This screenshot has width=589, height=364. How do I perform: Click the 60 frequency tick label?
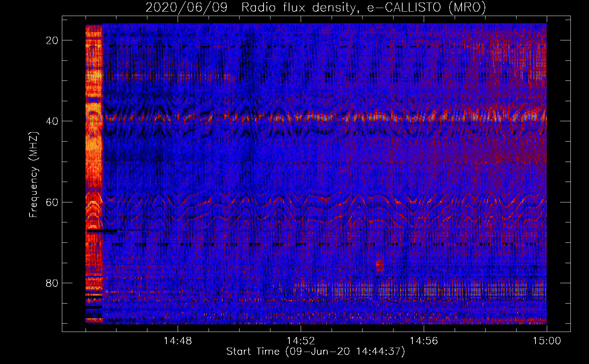52,202
